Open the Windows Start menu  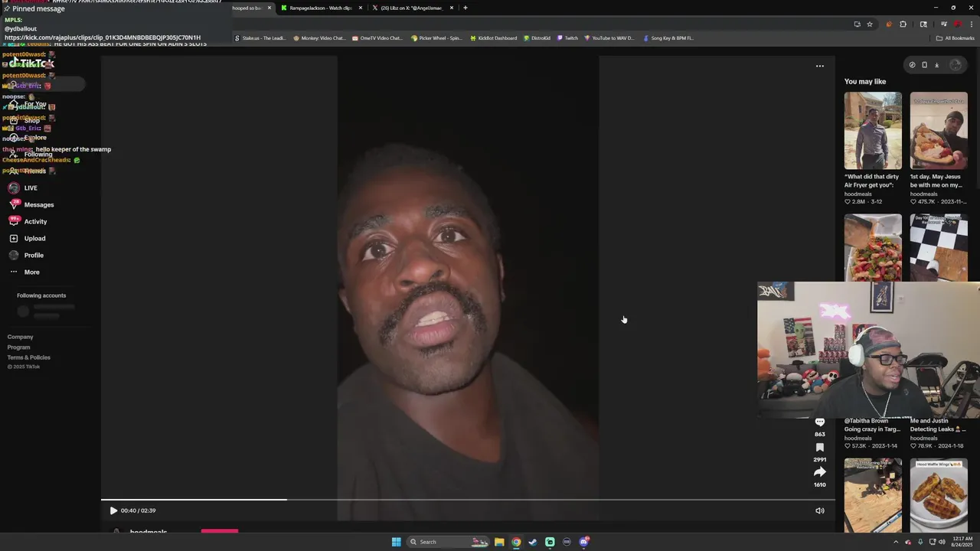pos(397,542)
